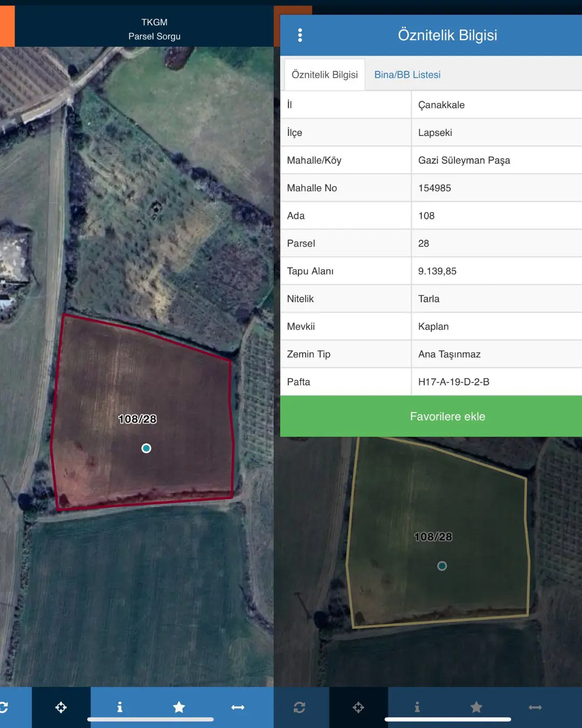Screen dimensions: 582x728
Task: Tap the dimmed refresh icon in the right screen toolbar
Action: (x=300, y=707)
